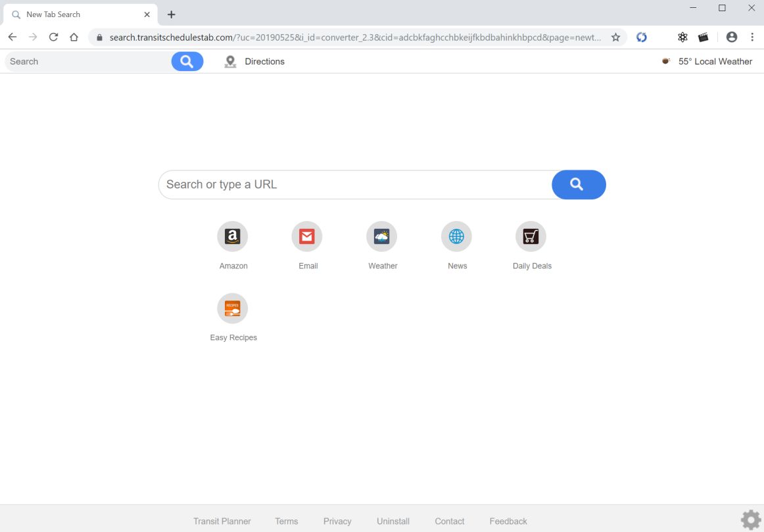This screenshot has height=532, width=764.
Task: Bookmark the page with the star icon
Action: pyautogui.click(x=615, y=37)
